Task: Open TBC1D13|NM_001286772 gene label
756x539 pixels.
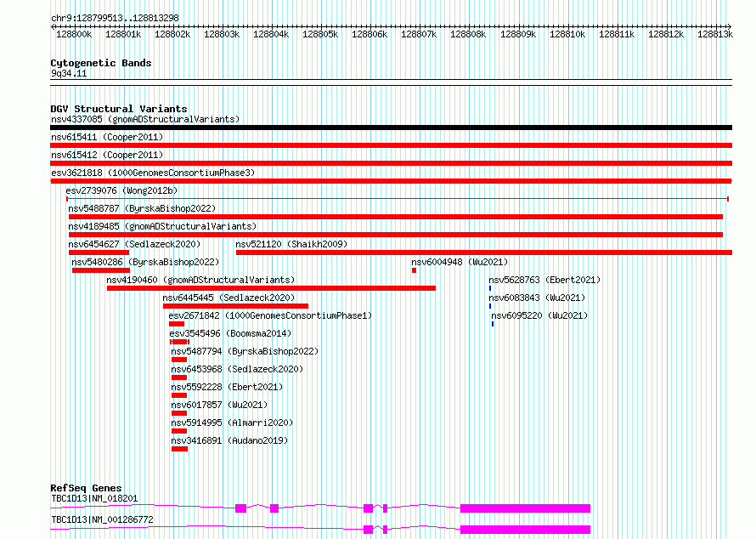Action: (102, 519)
